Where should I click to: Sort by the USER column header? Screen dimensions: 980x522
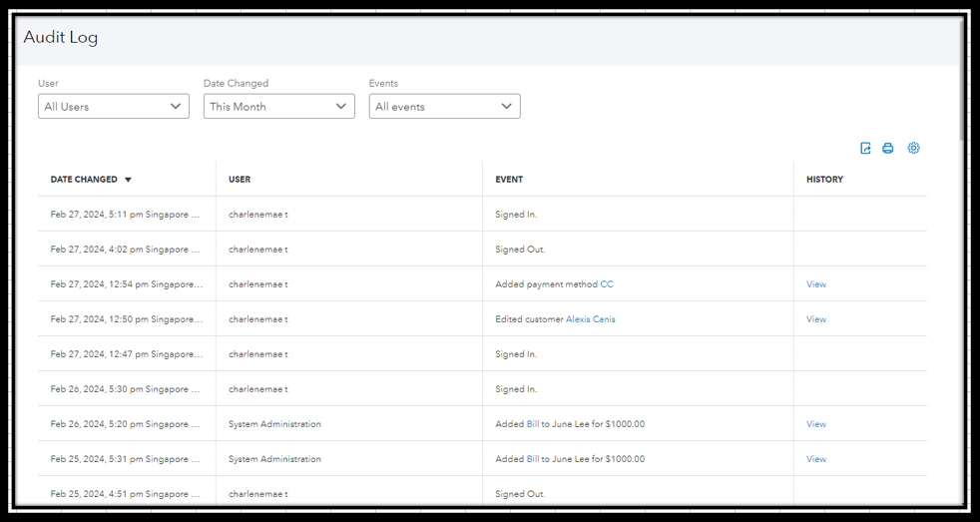tap(240, 180)
